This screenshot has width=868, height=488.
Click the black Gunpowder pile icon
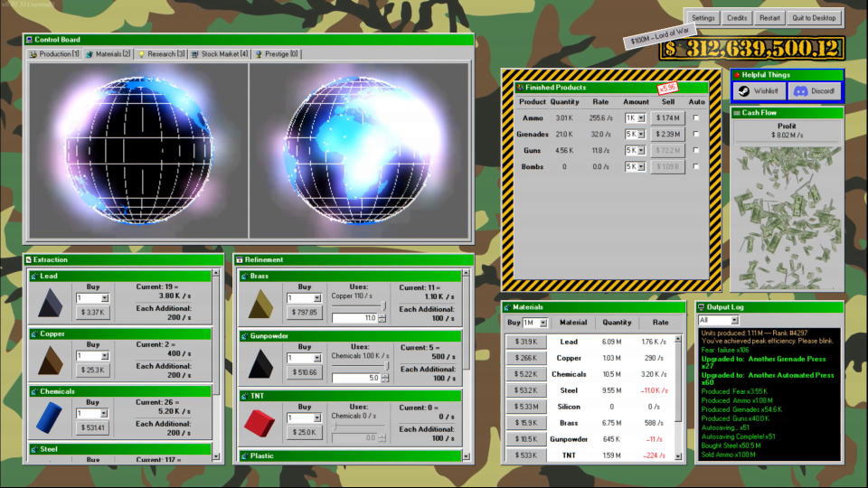point(261,363)
